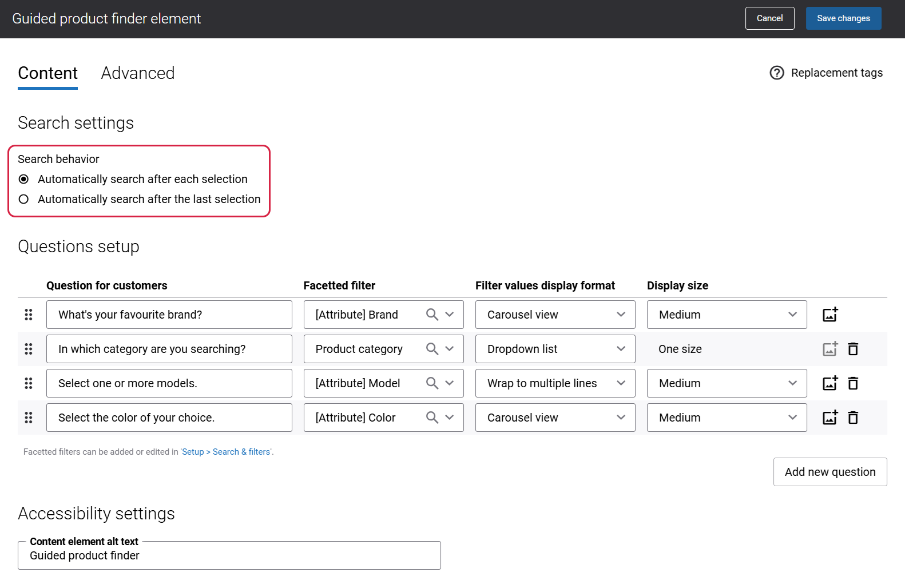The image size is (905, 588).
Task: Expand the [Attribute] Model filter dropdown arrow
Action: [450, 383]
